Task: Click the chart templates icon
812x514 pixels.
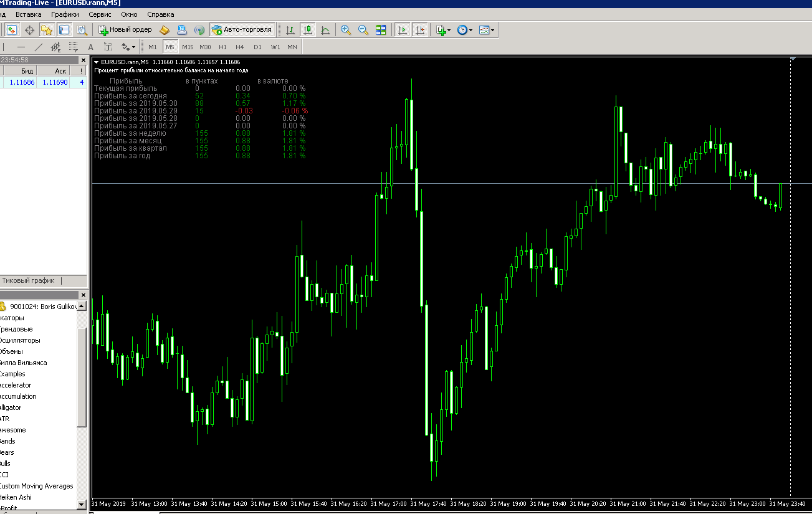Action: (484, 29)
